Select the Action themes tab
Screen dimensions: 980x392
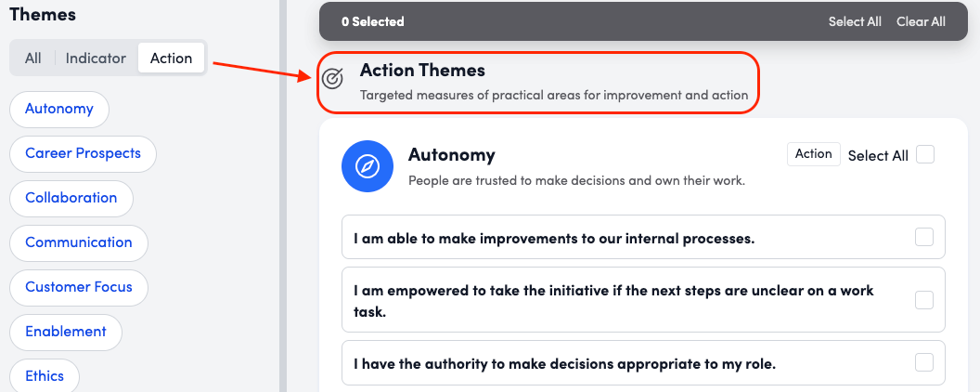point(171,58)
